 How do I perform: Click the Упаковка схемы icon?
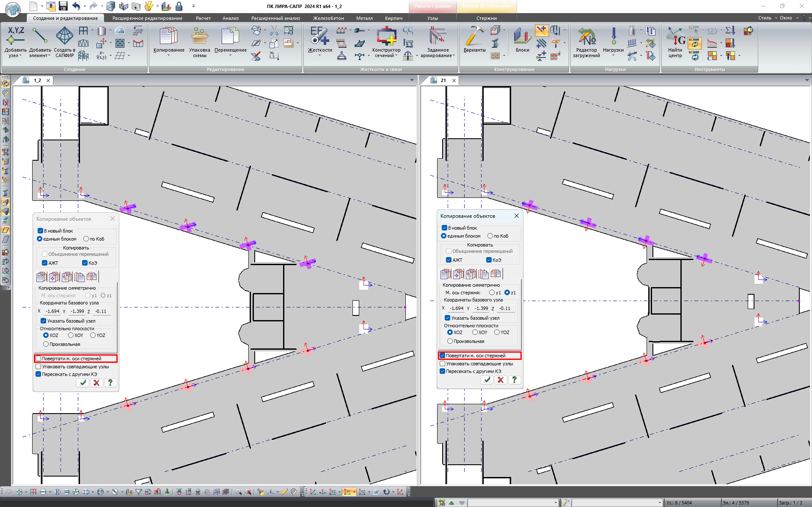(199, 36)
